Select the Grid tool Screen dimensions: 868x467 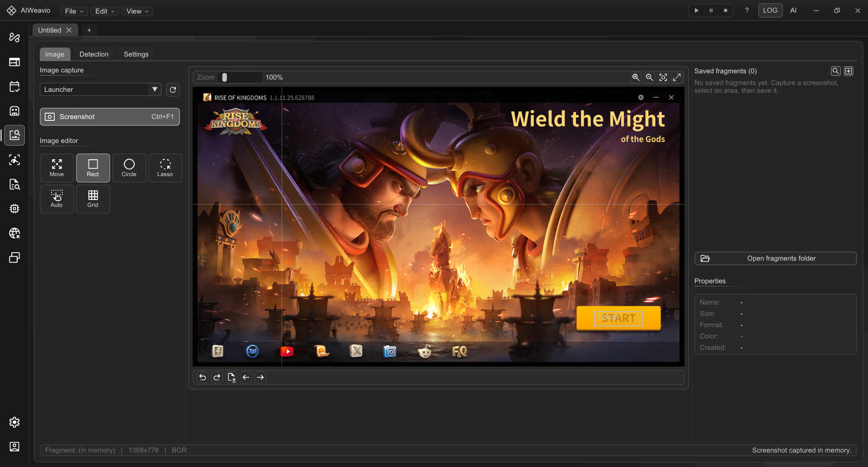(x=93, y=199)
